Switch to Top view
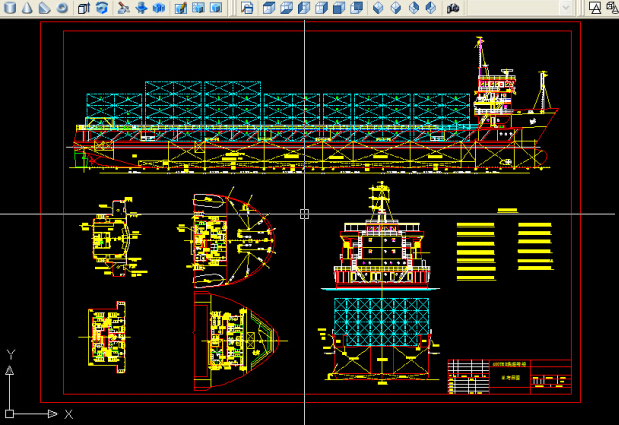The height and width of the screenshot is (425, 619). tap(268, 8)
